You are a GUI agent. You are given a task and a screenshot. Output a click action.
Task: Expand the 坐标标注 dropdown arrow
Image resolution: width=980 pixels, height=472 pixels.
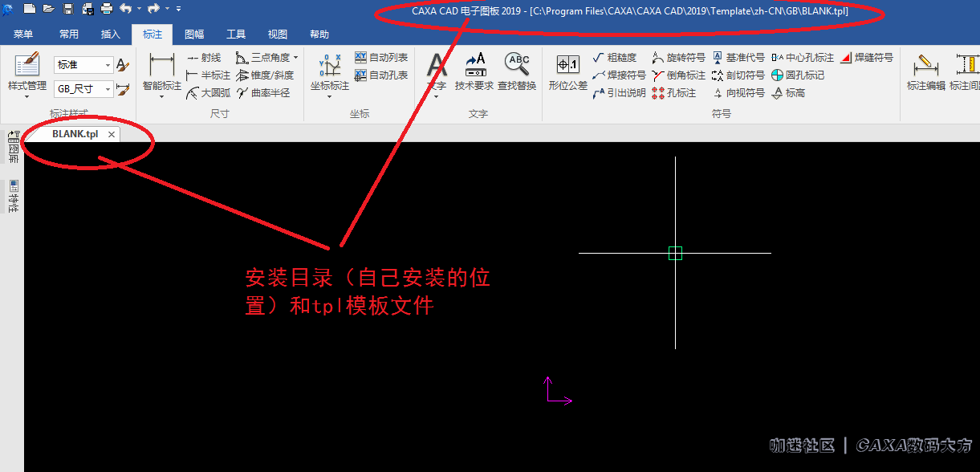330,96
